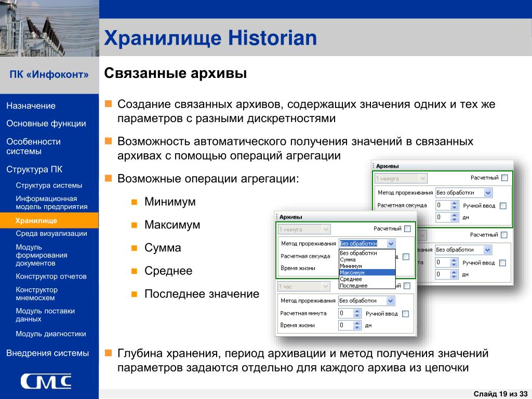Open Модуль диагностики sub-item
Viewport: 532px width, 399px height.
(51, 334)
